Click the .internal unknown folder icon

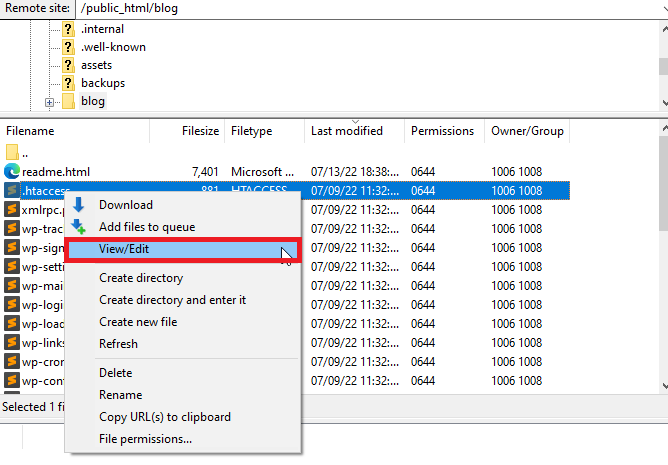(x=68, y=29)
